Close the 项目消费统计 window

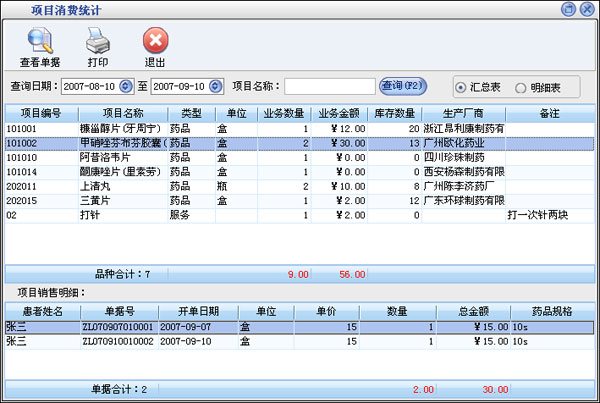pyautogui.click(x=586, y=9)
